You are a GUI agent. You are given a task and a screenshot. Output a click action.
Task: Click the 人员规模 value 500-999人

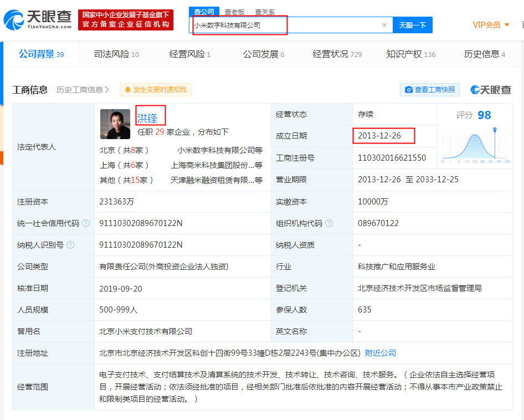pos(119,310)
